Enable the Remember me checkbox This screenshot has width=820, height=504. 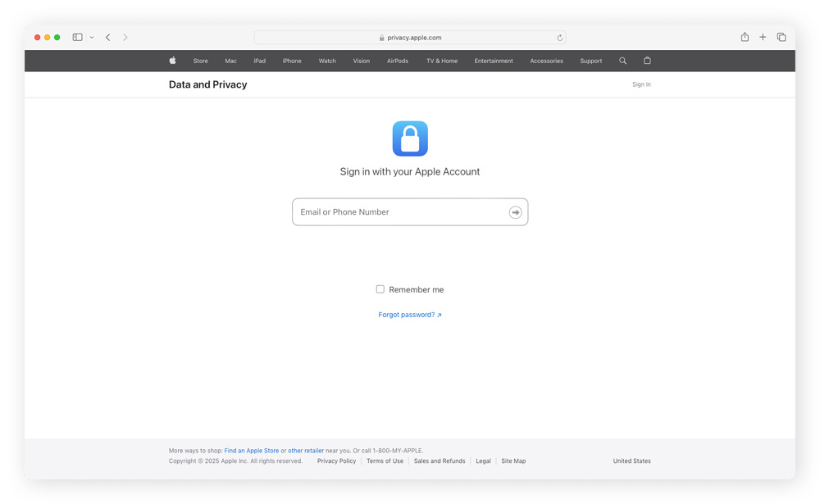point(380,289)
